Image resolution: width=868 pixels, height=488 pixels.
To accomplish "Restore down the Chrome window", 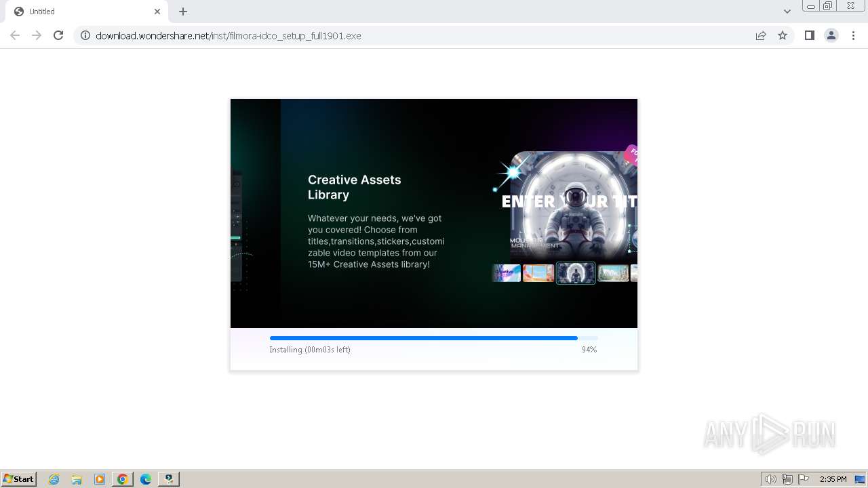I will (828, 6).
